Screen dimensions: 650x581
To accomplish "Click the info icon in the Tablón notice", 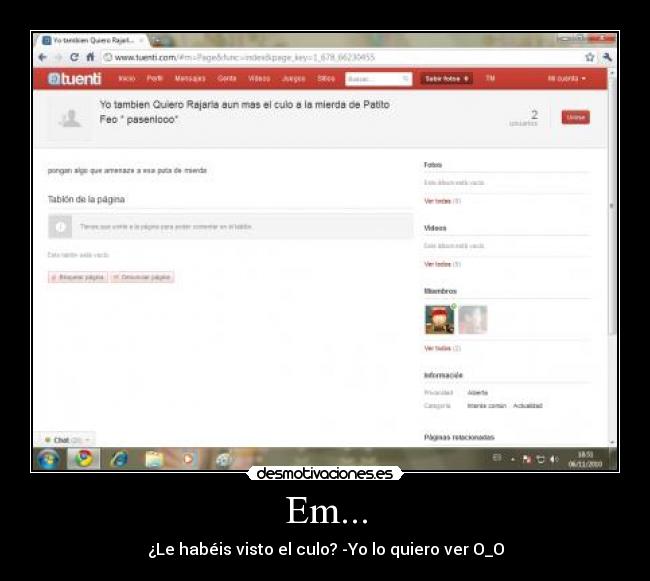I will [61, 227].
